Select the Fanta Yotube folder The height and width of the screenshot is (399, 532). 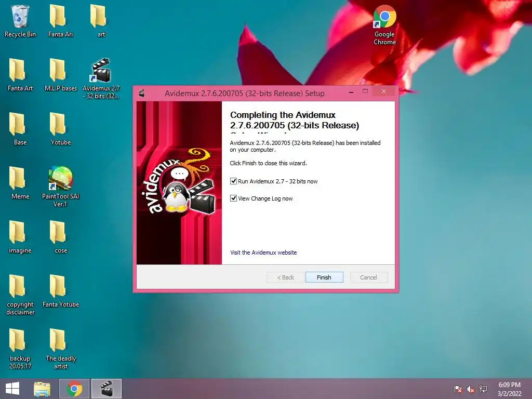point(60,291)
